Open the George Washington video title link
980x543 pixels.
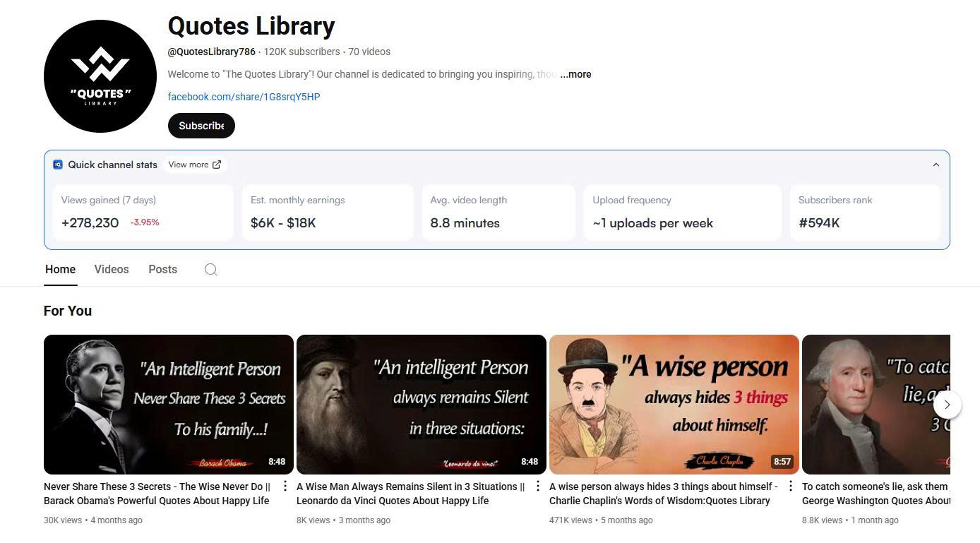click(876, 494)
